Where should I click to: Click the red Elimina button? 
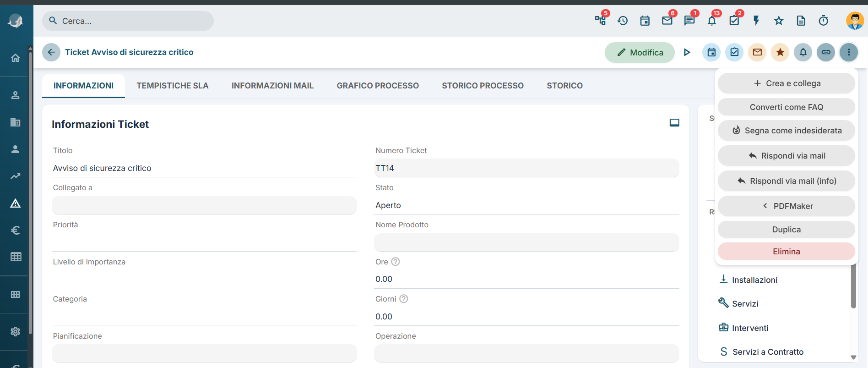coord(787,252)
